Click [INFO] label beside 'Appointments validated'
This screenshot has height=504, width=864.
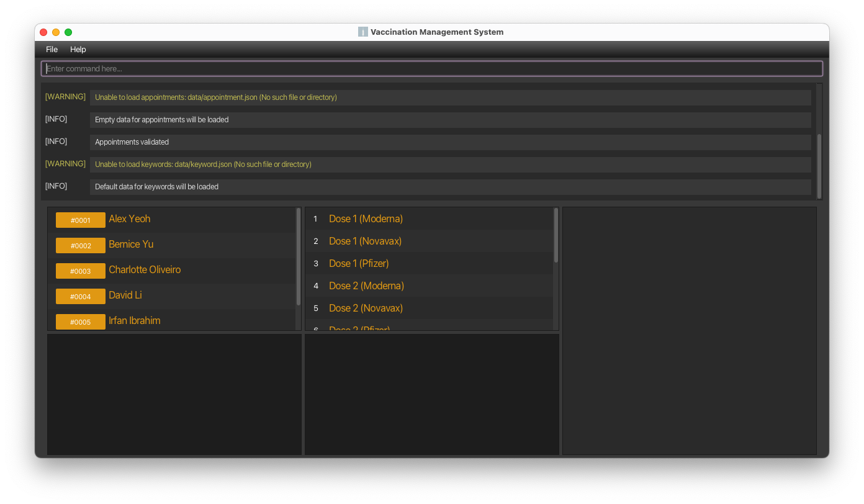tap(56, 142)
